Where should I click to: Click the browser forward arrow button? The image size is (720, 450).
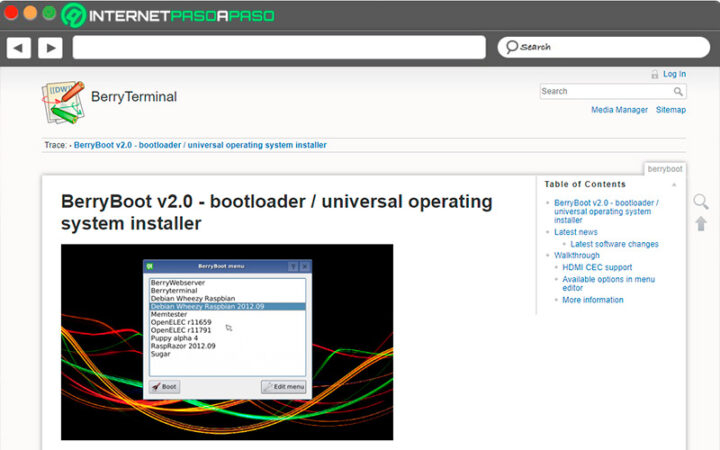click(51, 48)
